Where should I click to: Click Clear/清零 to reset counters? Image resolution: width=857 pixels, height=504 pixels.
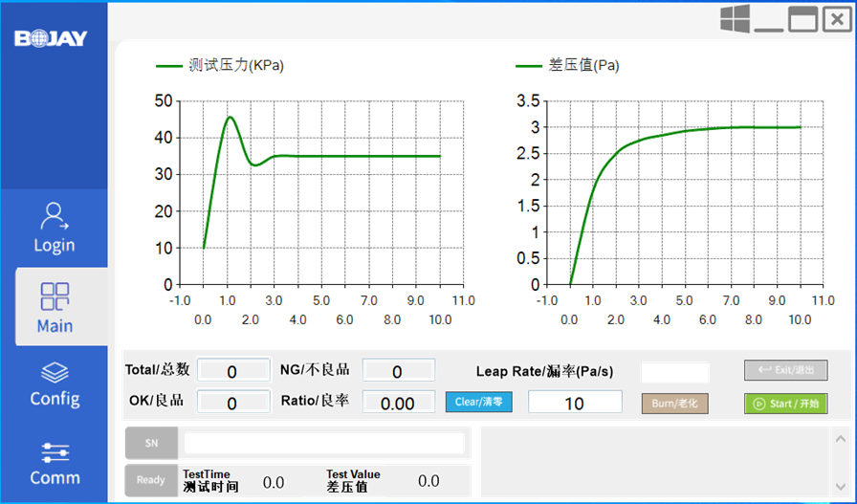(x=478, y=402)
